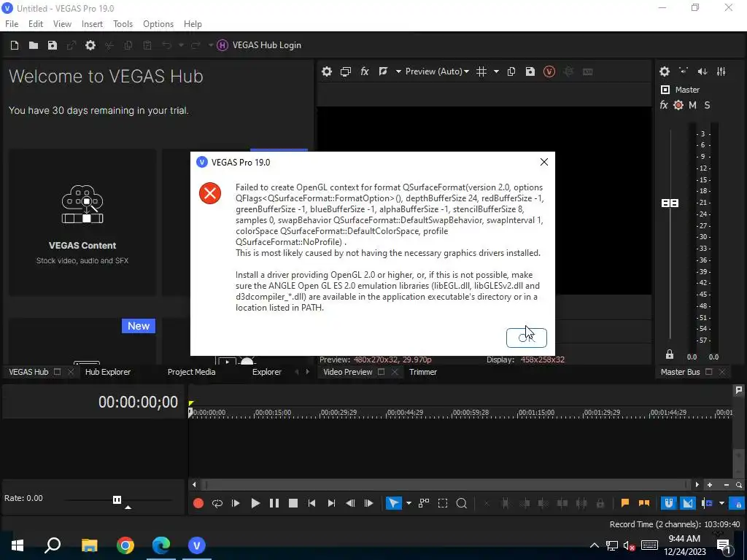
Task: Toggle Loop Playback
Action: pyautogui.click(x=217, y=503)
